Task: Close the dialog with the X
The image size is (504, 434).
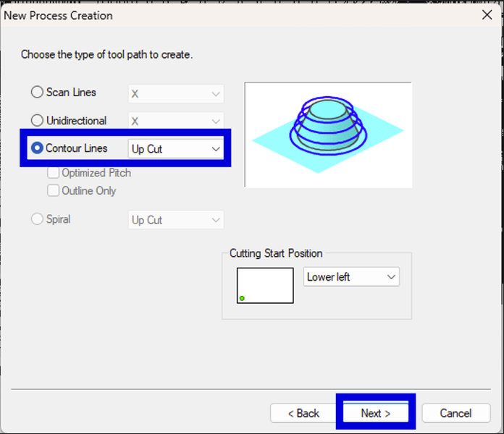Action: point(487,14)
